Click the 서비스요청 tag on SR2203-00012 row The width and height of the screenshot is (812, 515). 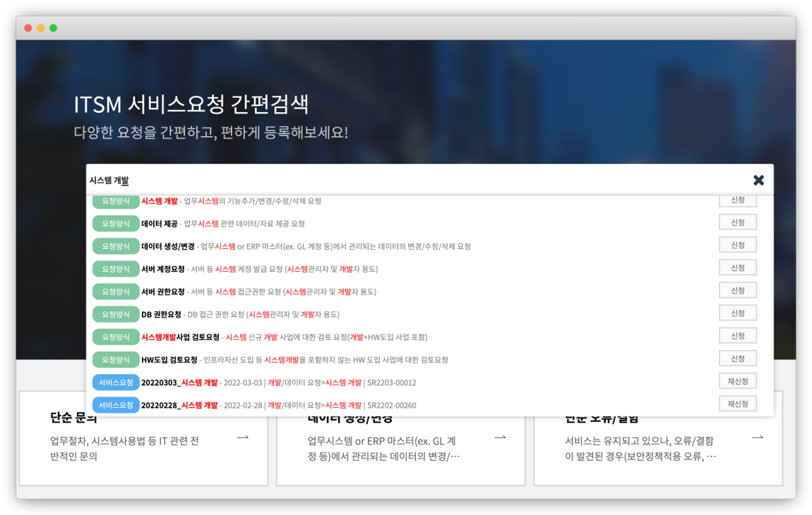[x=116, y=382]
